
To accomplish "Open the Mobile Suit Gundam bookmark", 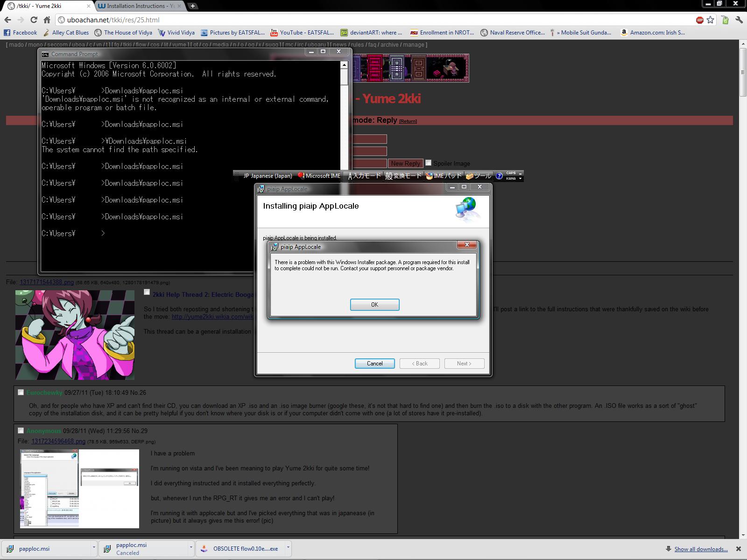I will [x=580, y=33].
